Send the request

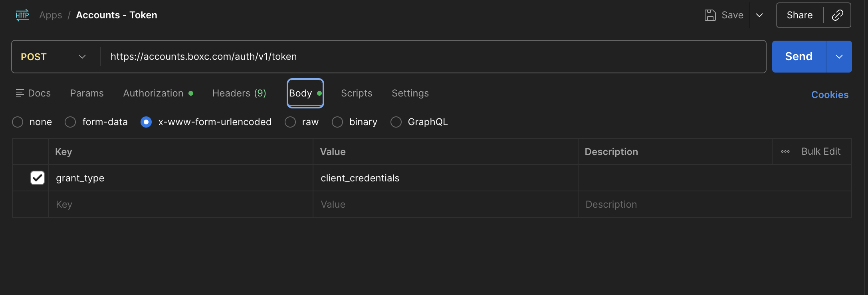click(799, 57)
